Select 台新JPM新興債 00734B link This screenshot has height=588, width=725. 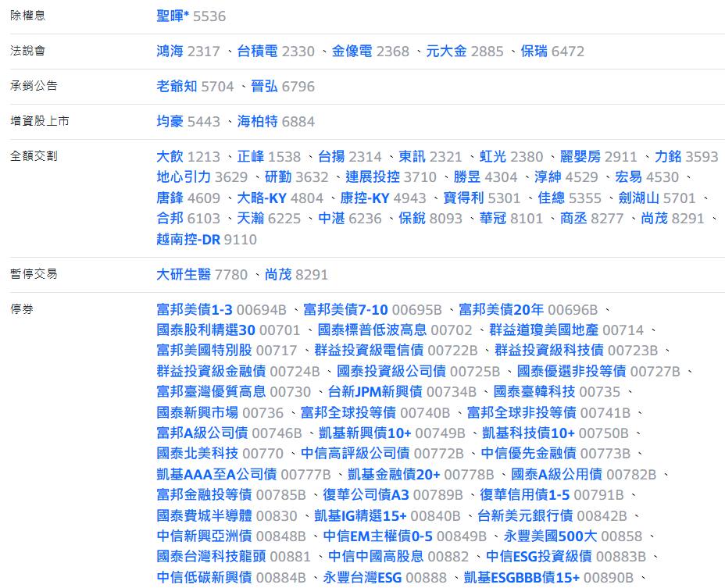point(402,391)
